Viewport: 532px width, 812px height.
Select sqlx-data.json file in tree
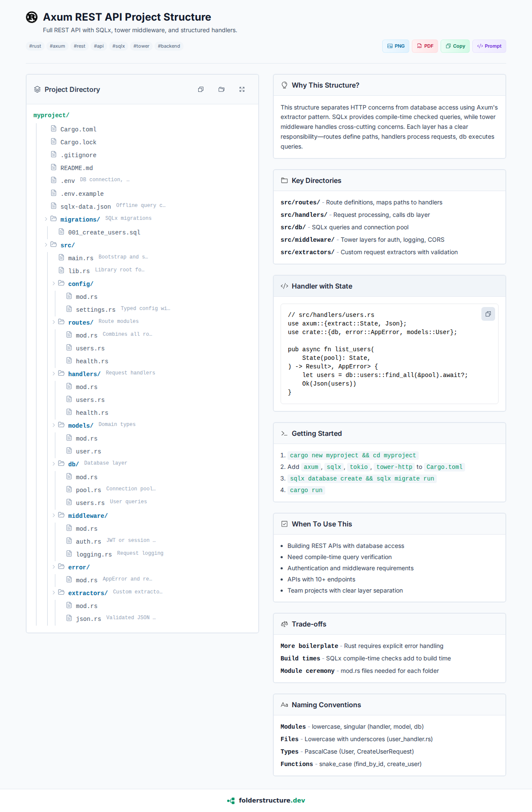point(85,207)
